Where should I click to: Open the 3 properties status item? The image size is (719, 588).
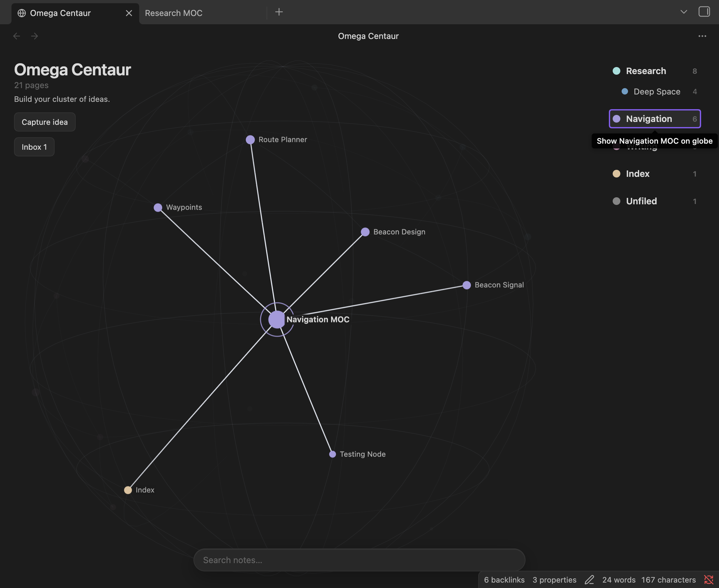[554, 580]
